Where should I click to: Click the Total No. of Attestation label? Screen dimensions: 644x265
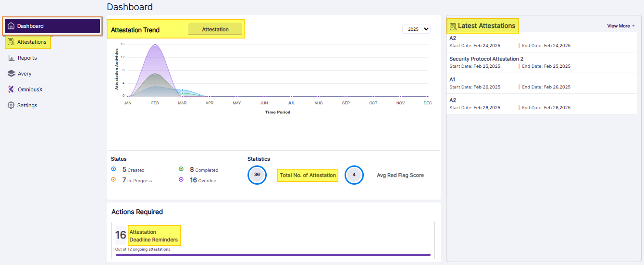[x=308, y=175]
